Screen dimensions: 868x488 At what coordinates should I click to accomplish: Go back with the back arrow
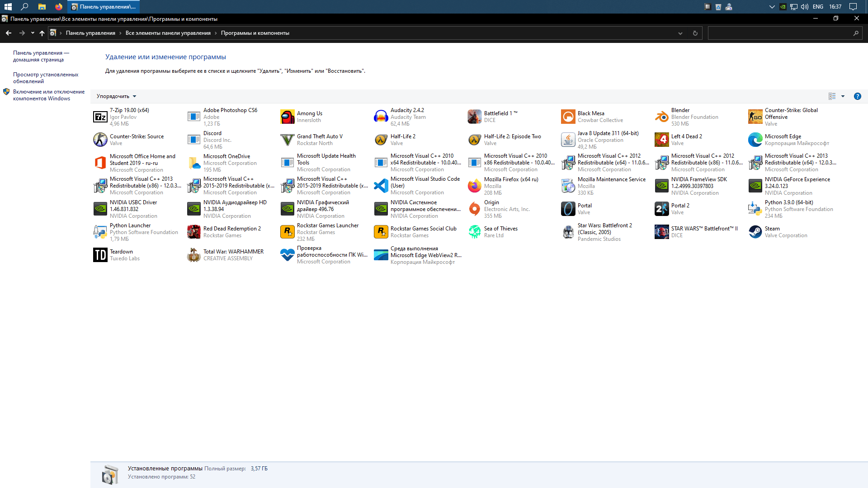coord(9,33)
